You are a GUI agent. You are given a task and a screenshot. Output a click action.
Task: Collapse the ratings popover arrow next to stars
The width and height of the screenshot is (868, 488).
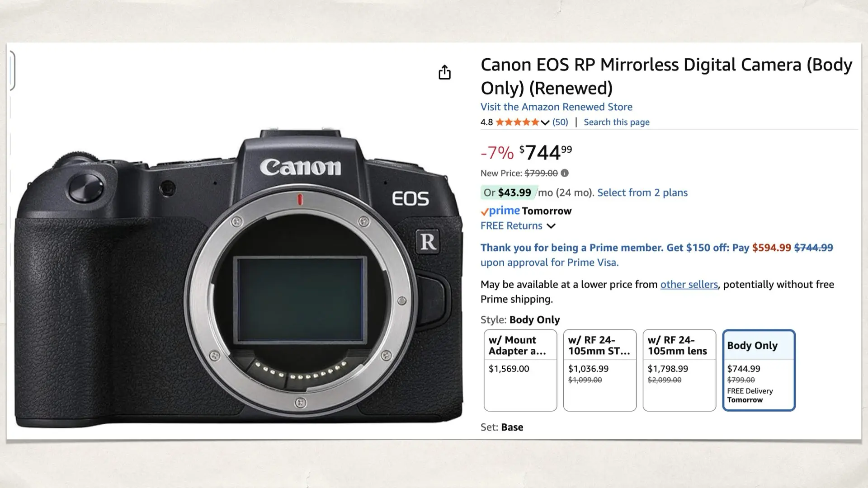pyautogui.click(x=545, y=122)
